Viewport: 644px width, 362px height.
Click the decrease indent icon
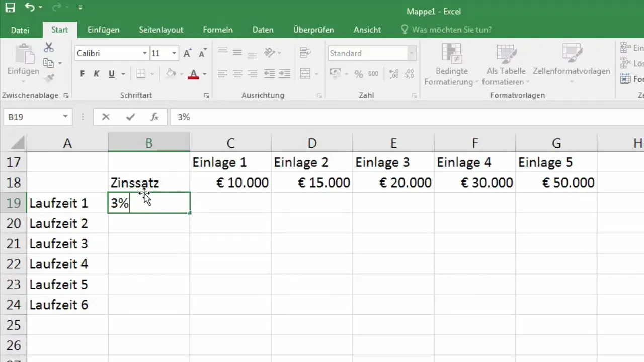[270, 74]
